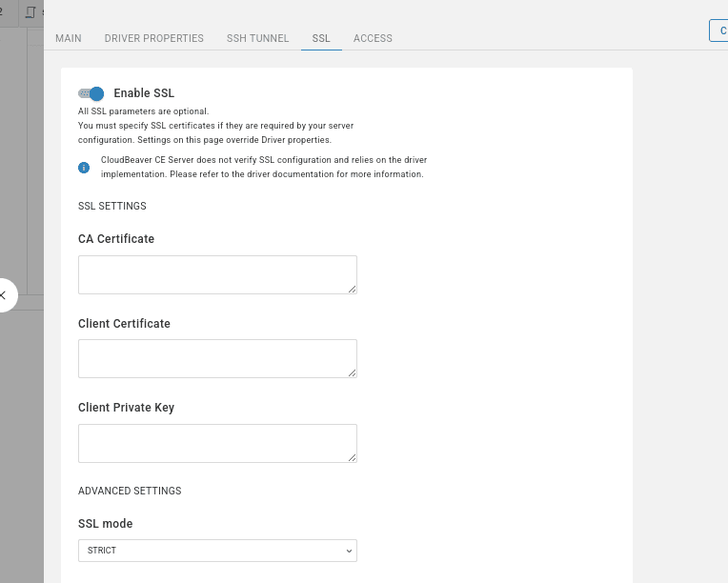
Task: Click the 'ADVANCED SETTINGS' heading
Action: click(130, 492)
